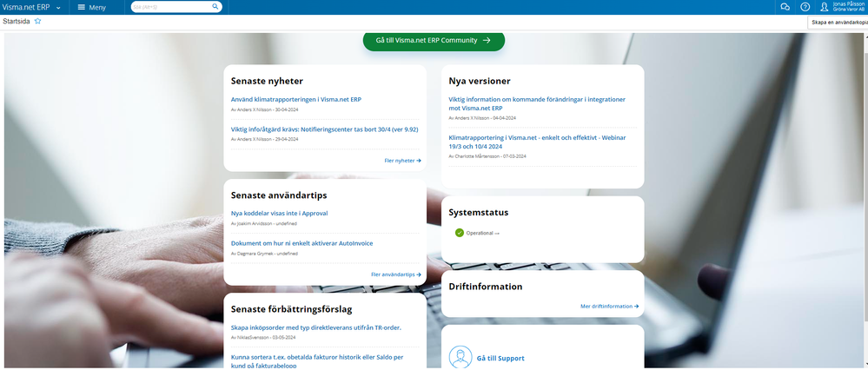Click Av NiklasSvensson 03-05-2024 byline
The height and width of the screenshot is (370, 868).
pos(263,337)
